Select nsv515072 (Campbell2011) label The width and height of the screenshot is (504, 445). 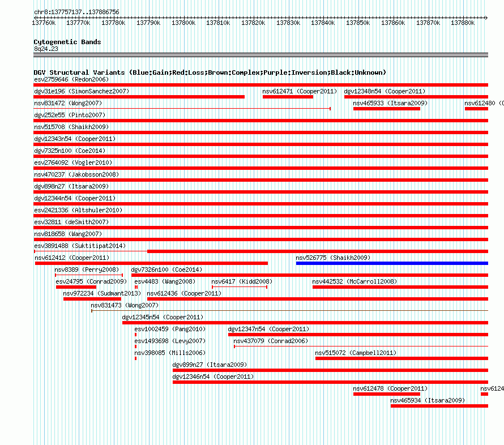pos(356,353)
